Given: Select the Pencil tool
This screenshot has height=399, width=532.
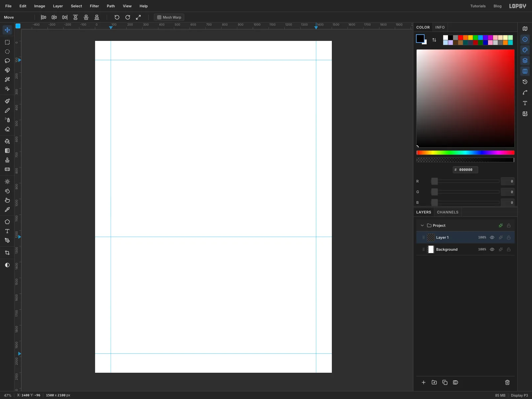Looking at the screenshot, I should tap(7, 110).
